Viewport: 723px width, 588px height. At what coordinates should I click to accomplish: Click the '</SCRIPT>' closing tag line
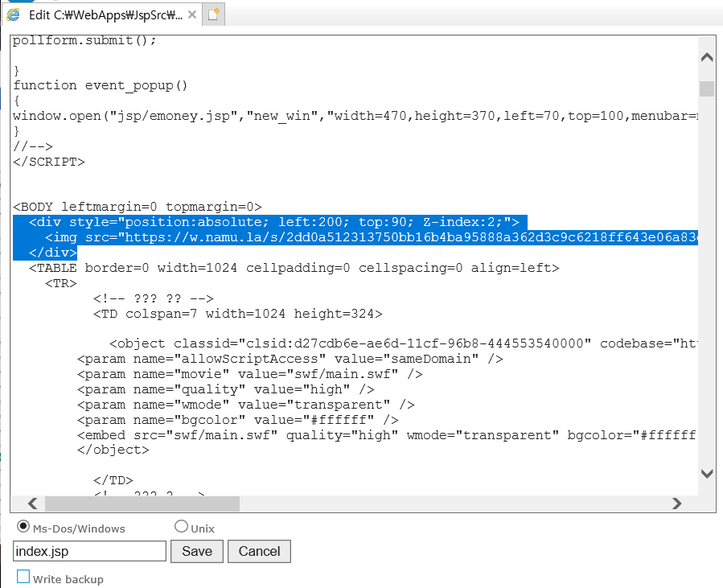(49, 162)
